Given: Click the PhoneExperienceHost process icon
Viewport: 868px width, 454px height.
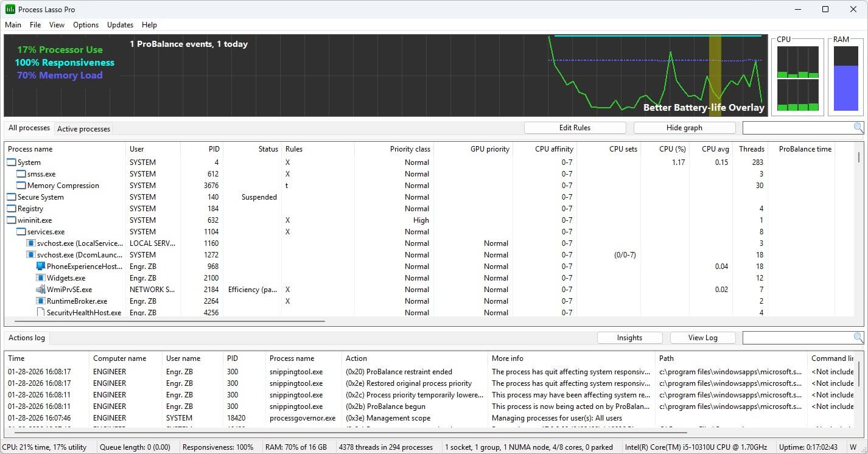Looking at the screenshot, I should coord(41,267).
